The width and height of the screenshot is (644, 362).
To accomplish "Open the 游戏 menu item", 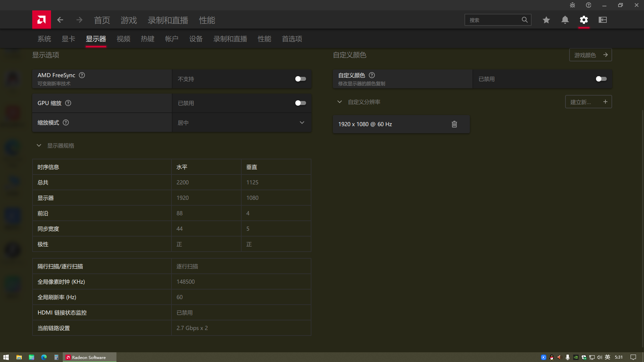I will tap(129, 20).
